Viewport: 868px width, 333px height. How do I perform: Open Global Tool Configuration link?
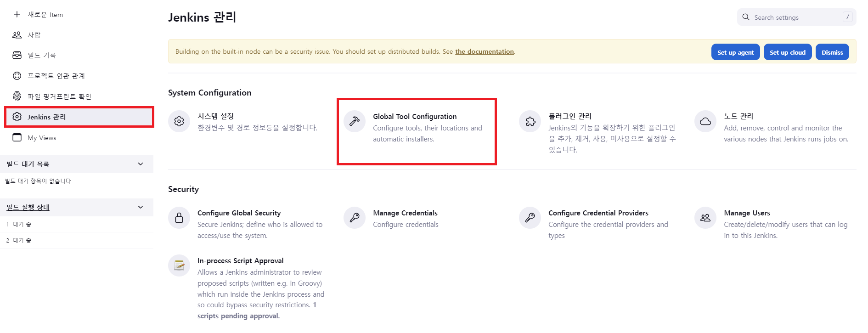(415, 117)
